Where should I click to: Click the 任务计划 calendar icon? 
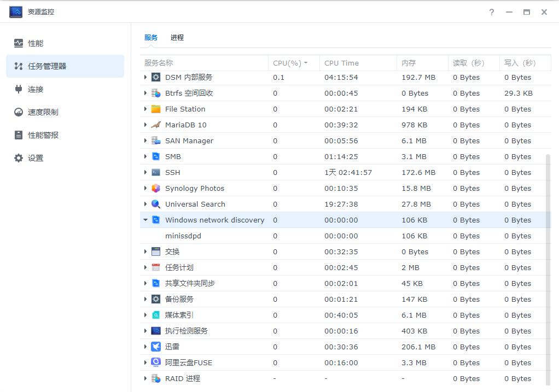coord(156,267)
